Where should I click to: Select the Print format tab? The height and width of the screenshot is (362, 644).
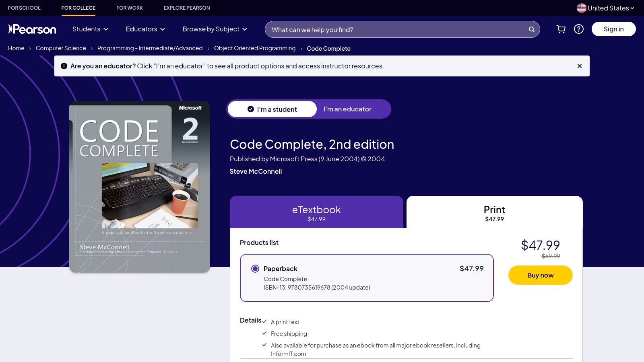pyautogui.click(x=495, y=212)
